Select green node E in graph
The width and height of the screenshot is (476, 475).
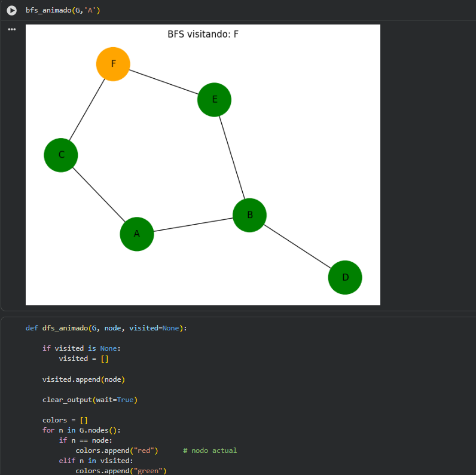click(214, 99)
